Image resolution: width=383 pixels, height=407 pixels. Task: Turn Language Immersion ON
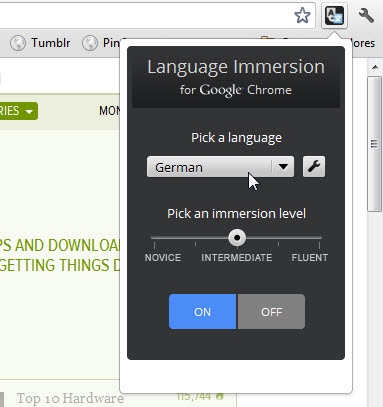tap(202, 312)
